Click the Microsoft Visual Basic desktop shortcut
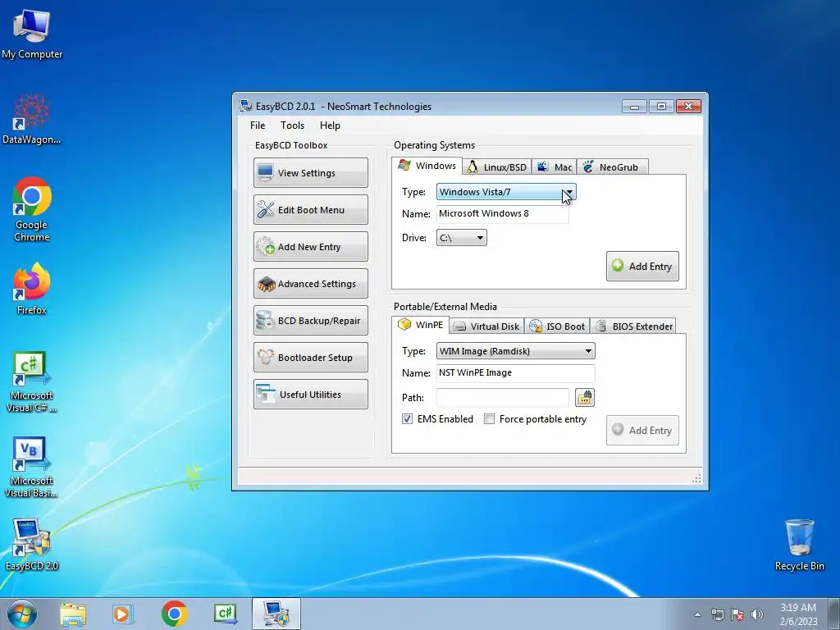Screen dimensions: 840x630 32,467
